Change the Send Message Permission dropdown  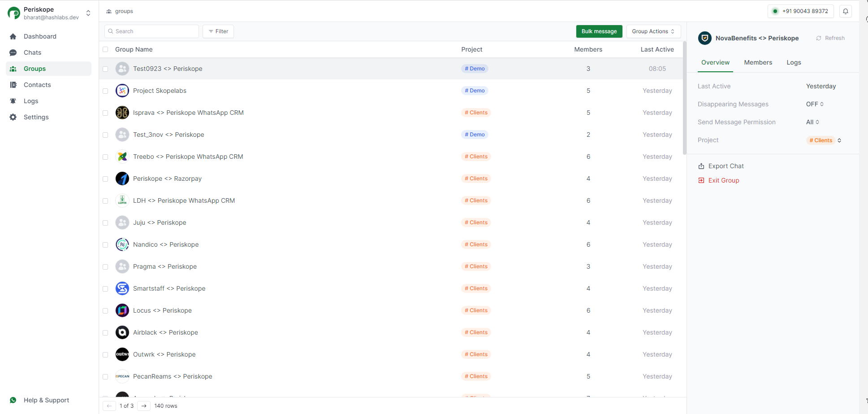(812, 122)
